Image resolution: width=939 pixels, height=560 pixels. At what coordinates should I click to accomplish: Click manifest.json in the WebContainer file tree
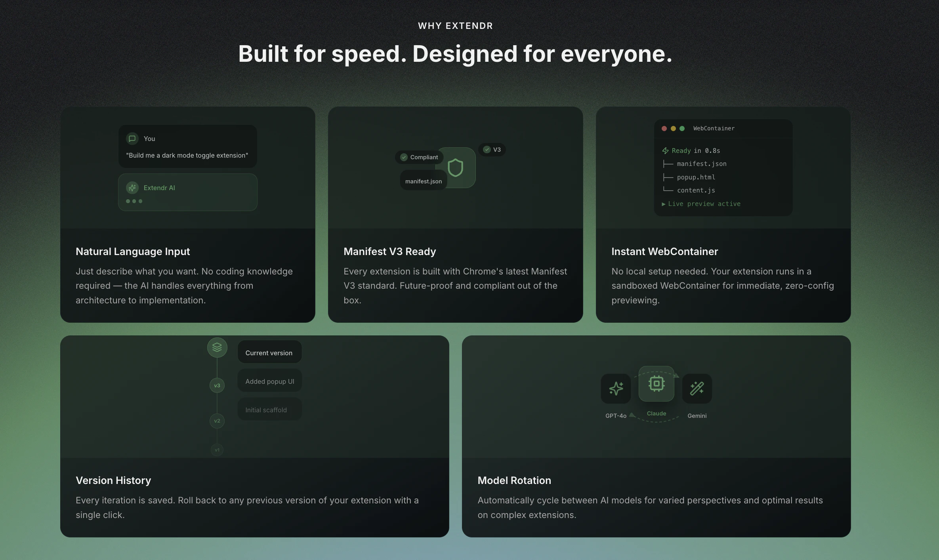pos(701,164)
